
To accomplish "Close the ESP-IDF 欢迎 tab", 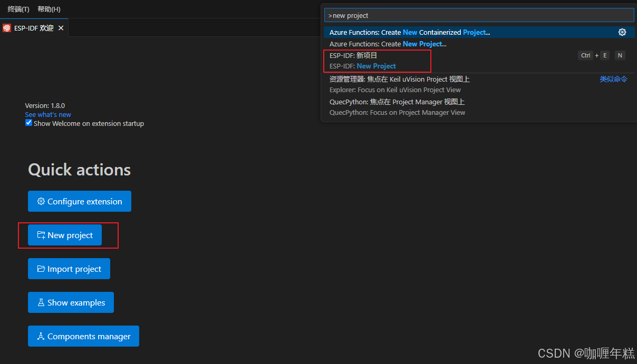I will (61, 28).
